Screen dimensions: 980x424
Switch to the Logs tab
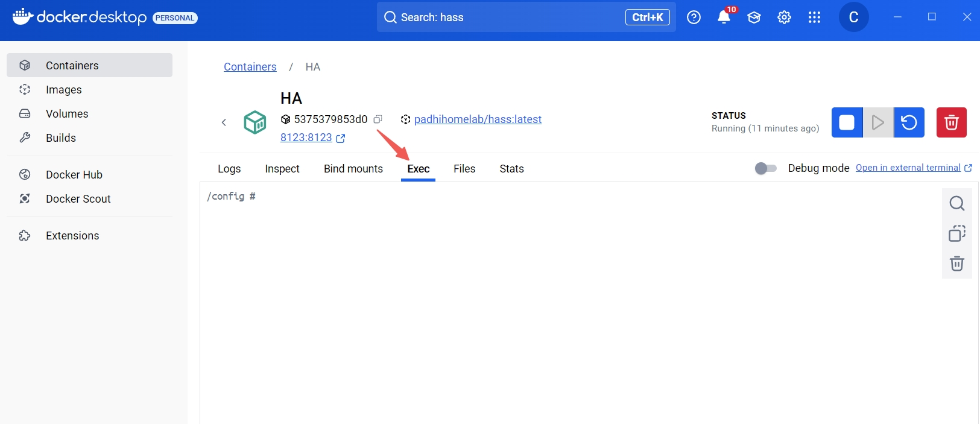[229, 169]
